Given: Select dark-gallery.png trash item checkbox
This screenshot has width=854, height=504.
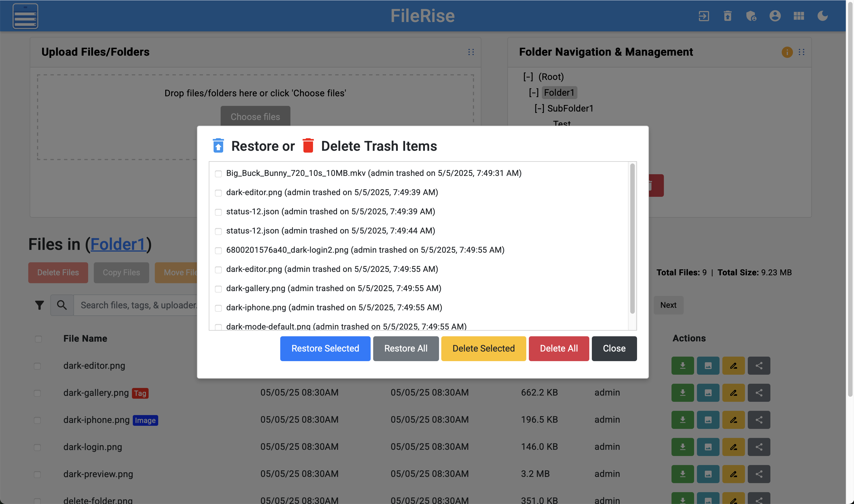Looking at the screenshot, I should (x=218, y=289).
